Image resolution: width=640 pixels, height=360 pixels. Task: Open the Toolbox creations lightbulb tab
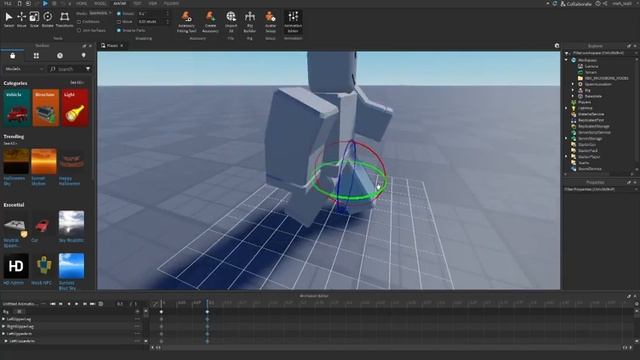pyautogui.click(x=84, y=56)
